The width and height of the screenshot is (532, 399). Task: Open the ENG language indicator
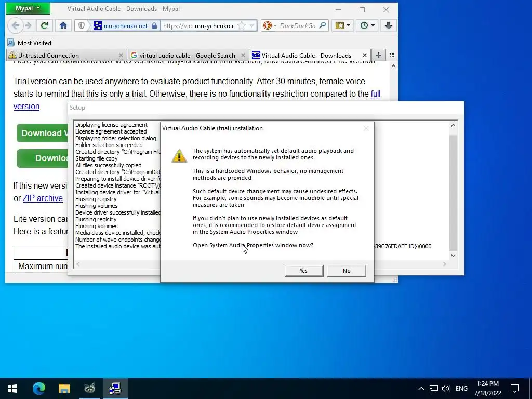tap(461, 389)
